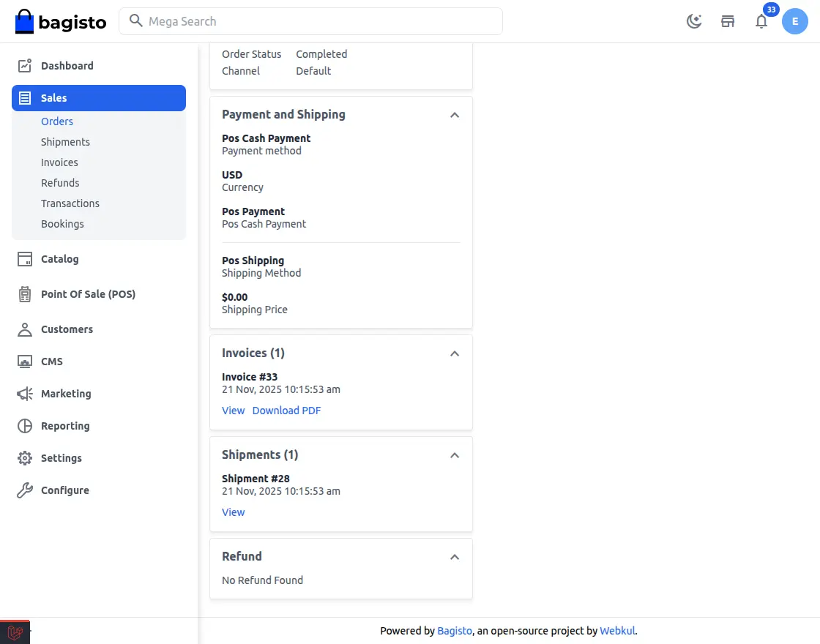
Task: Collapse the Refund panel
Action: click(x=455, y=557)
